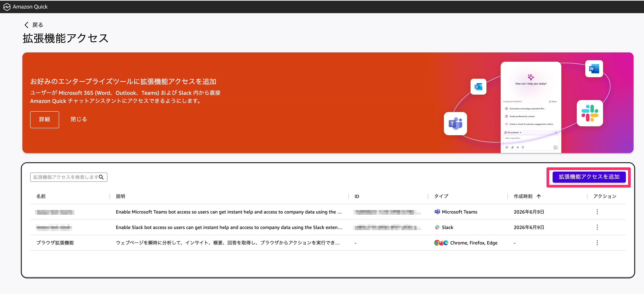Open actions menu for Microsoft Teams row
The height and width of the screenshot is (294, 644).
(x=597, y=212)
